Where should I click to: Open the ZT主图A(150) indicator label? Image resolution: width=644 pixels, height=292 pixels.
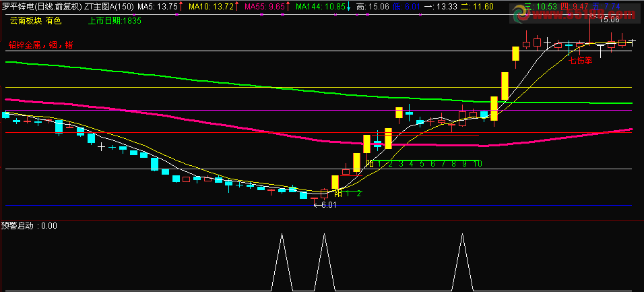pos(109,6)
